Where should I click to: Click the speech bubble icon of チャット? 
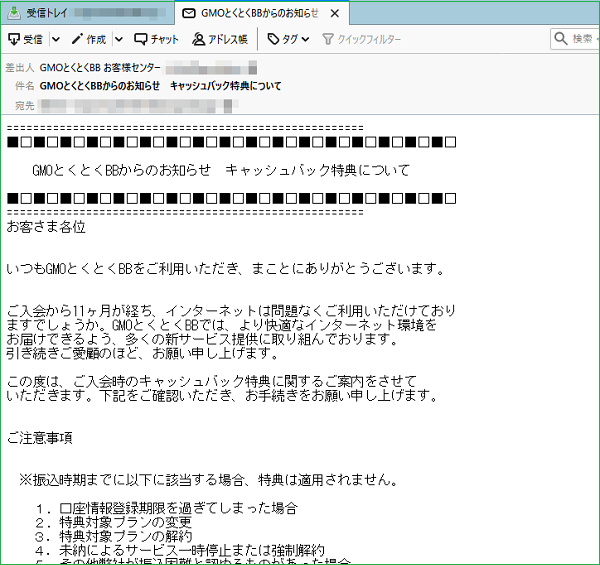click(x=140, y=39)
